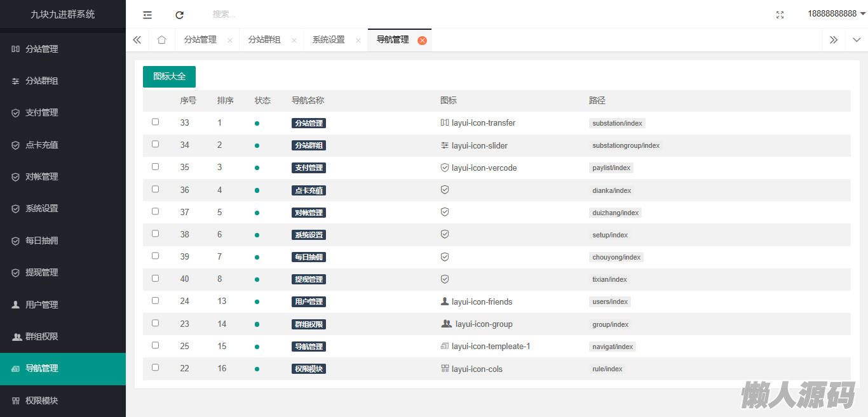
Task: Click the substation/index path link
Action: point(617,123)
